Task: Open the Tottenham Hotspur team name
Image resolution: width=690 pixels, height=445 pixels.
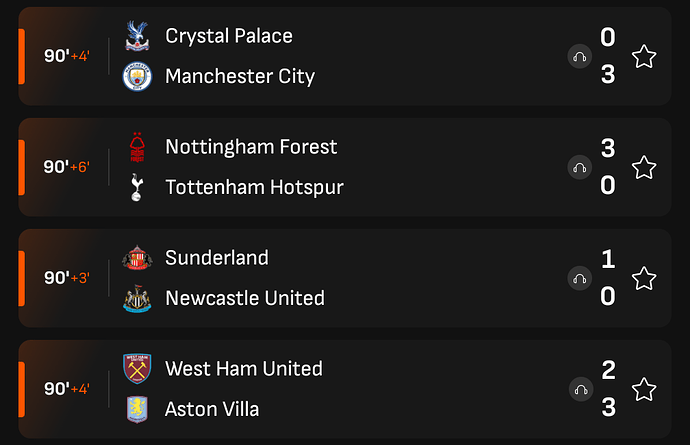Action: click(x=254, y=188)
